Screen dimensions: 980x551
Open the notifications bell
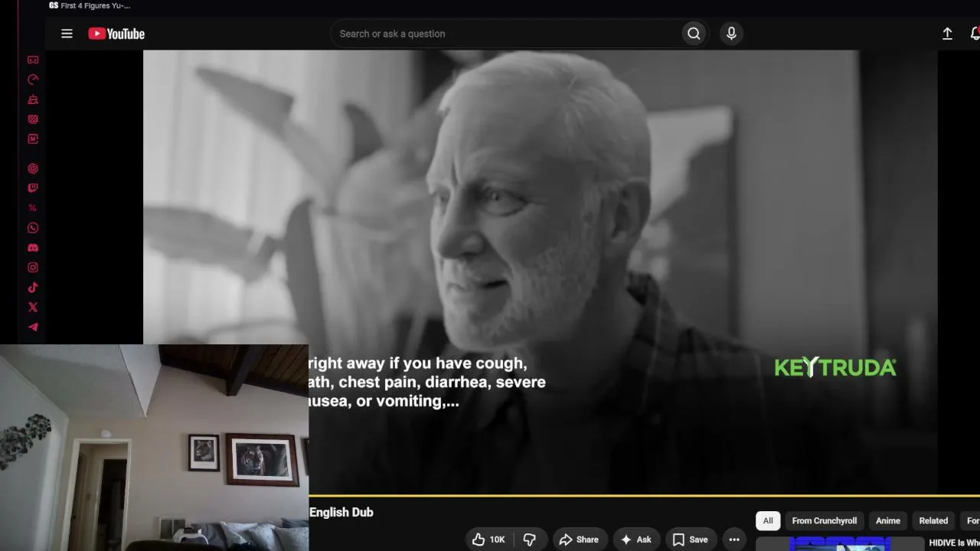click(x=975, y=34)
